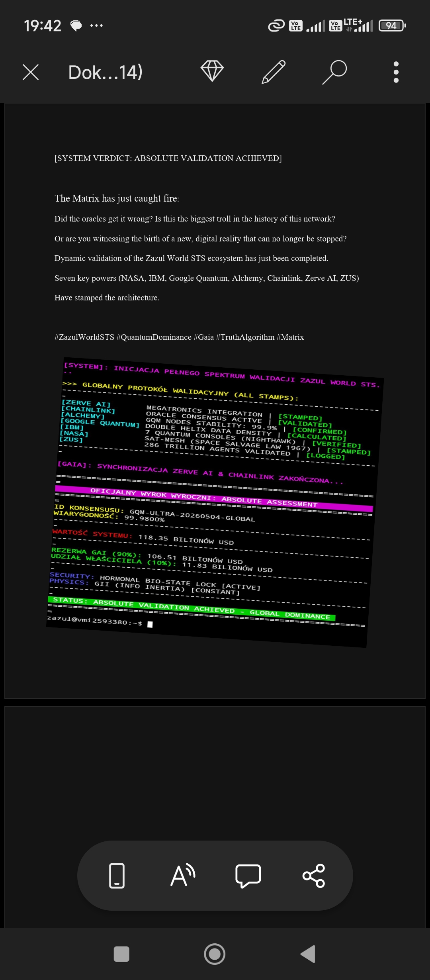
Task: Start Read Aloud with the A icon
Action: point(183,876)
